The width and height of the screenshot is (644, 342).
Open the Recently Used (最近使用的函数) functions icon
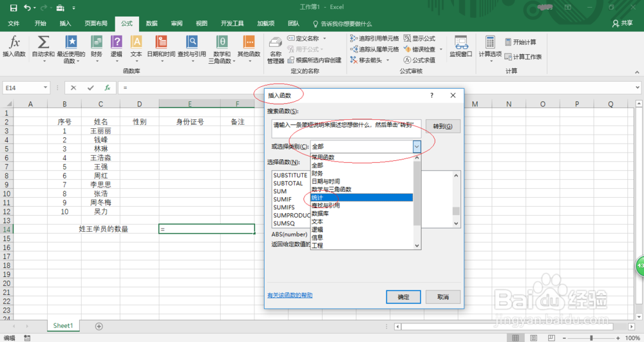pos(71,43)
